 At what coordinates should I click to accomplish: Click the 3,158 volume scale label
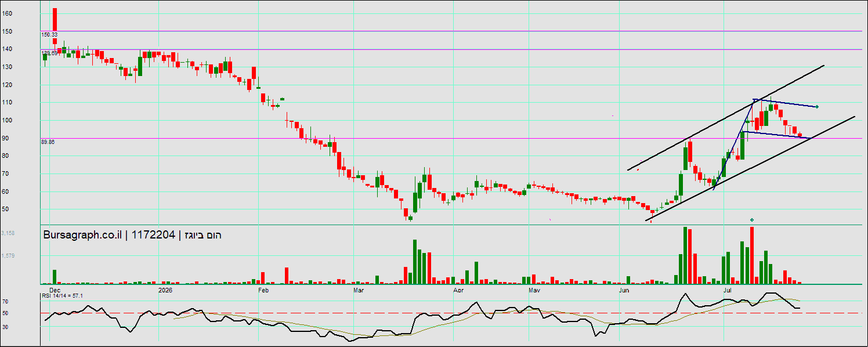pyautogui.click(x=8, y=233)
